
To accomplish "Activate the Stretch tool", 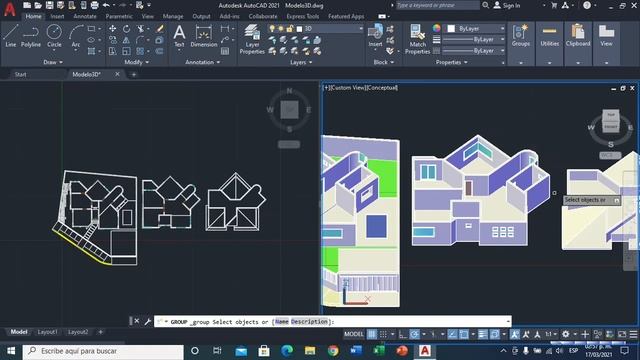I will 112,51.
